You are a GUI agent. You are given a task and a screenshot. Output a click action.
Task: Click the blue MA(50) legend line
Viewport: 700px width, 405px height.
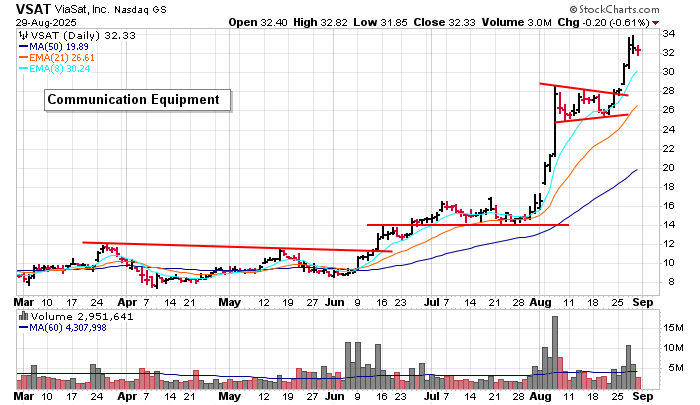tap(23, 47)
